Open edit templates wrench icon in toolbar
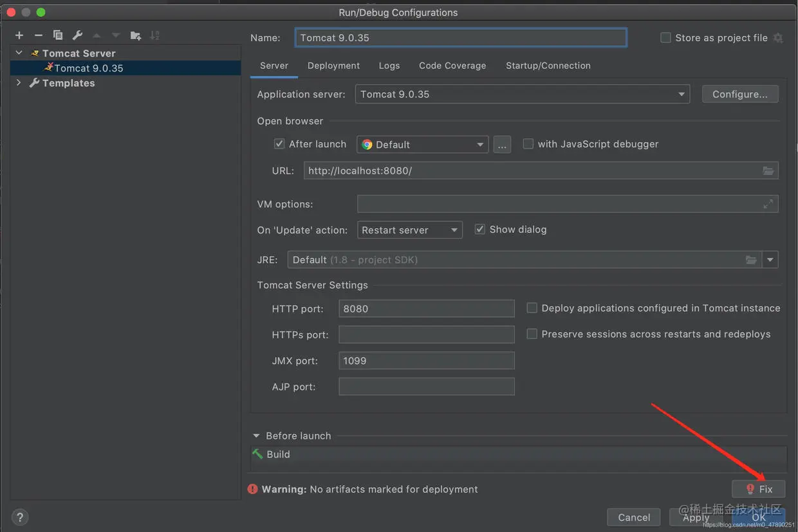This screenshot has width=798, height=532. [x=77, y=35]
